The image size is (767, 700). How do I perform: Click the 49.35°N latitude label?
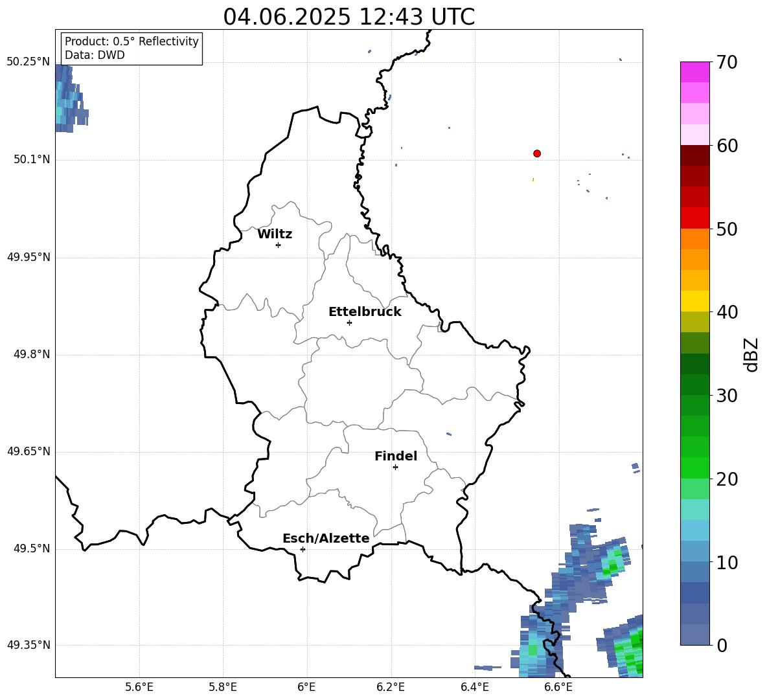pos(29,645)
